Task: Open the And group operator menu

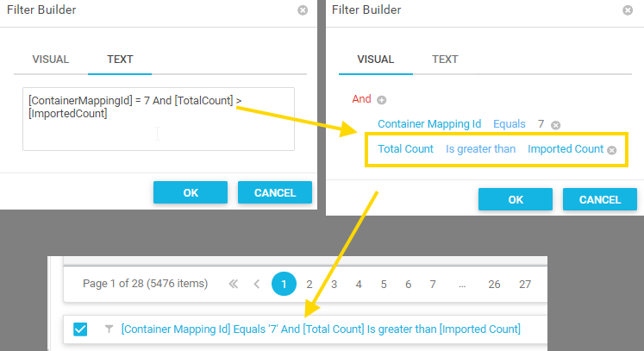Action: (361, 99)
